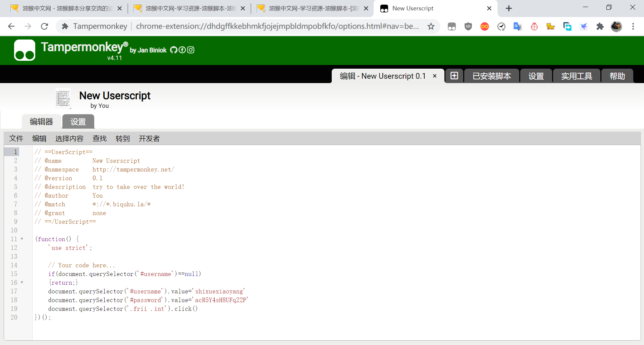Open the 选择内容 menu
This screenshot has height=345, width=644.
pyautogui.click(x=69, y=138)
